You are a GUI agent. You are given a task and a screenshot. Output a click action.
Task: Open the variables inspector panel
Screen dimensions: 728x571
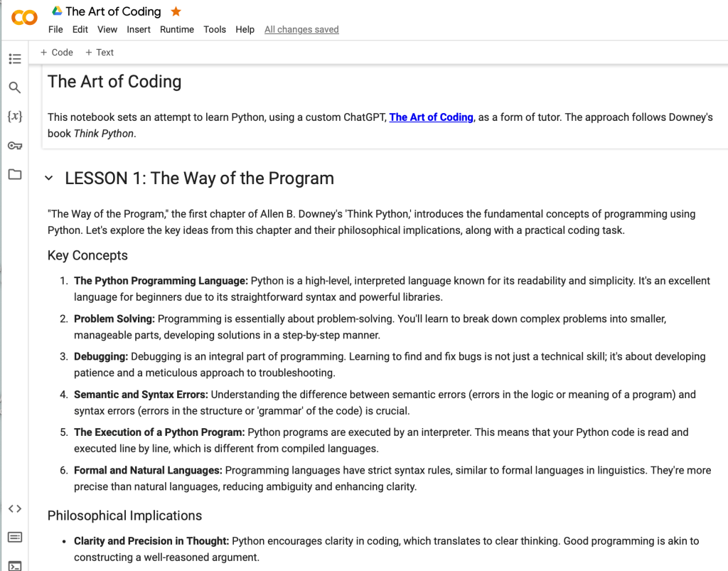15,116
